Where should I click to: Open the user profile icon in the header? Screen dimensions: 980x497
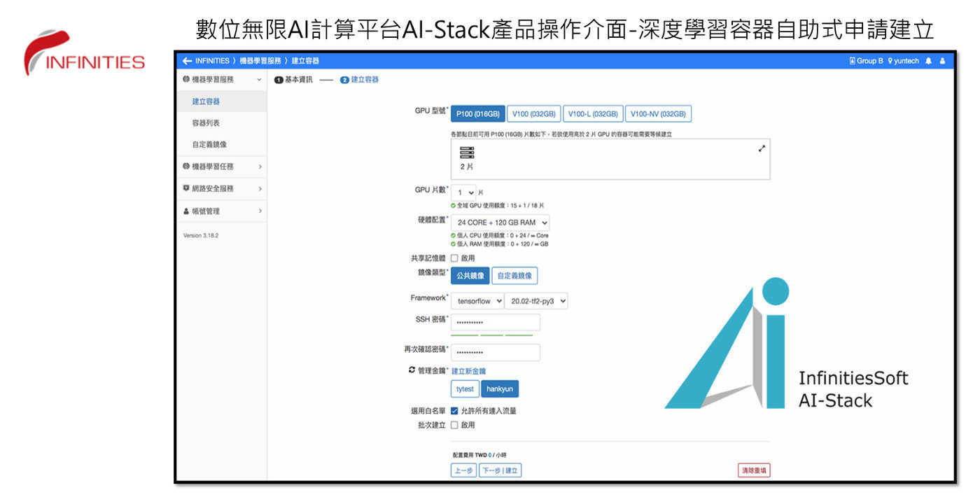point(942,61)
